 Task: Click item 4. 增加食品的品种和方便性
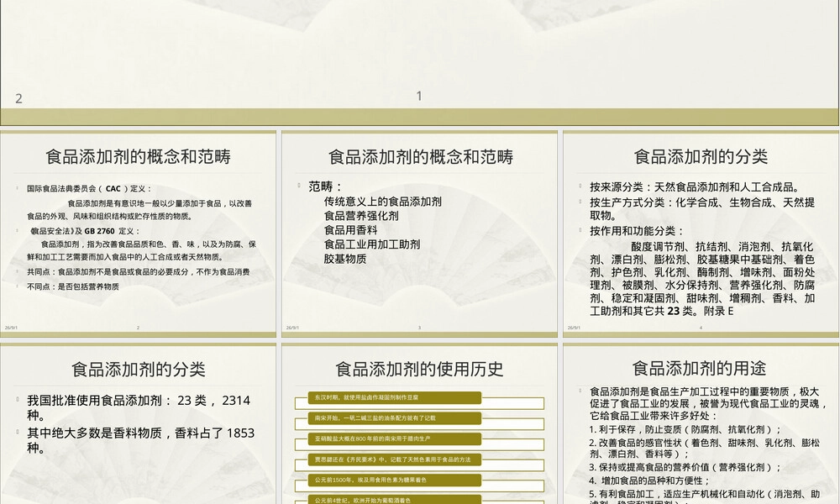pos(649,480)
